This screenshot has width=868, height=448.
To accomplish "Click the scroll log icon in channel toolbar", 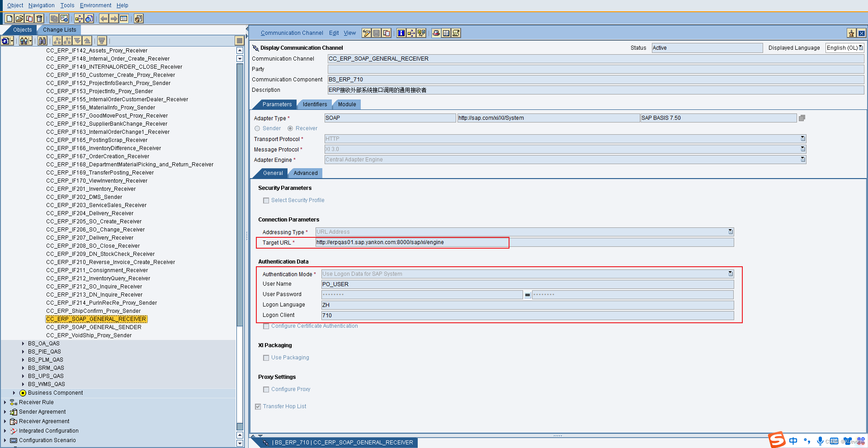I will (x=456, y=33).
